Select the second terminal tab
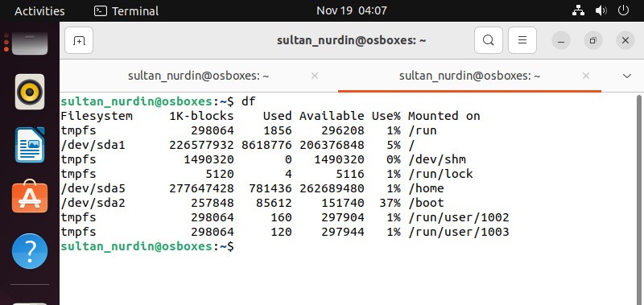This screenshot has height=305, width=644. coord(469,76)
